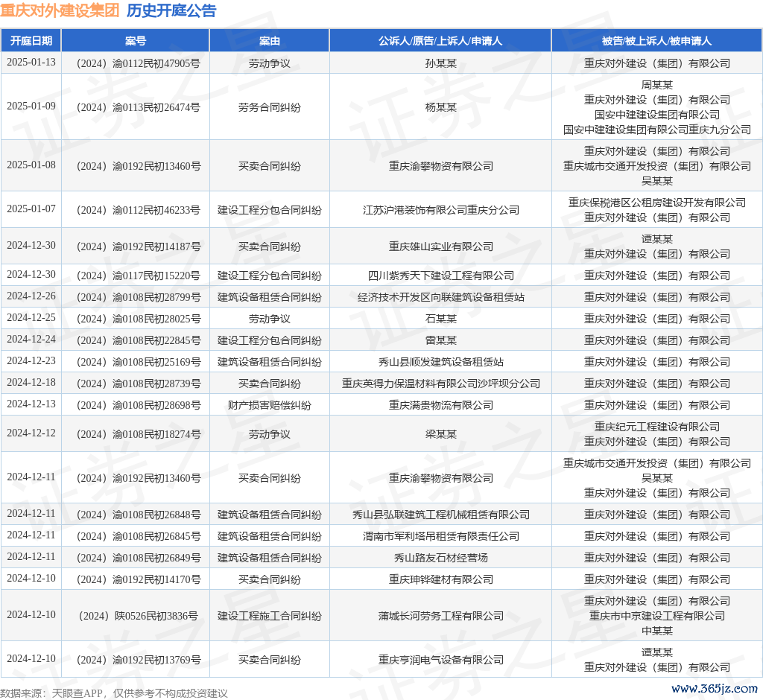
Task: Click plaintiff 渭南市军利塔吊租赁有限责任公司
Action: 441,536
